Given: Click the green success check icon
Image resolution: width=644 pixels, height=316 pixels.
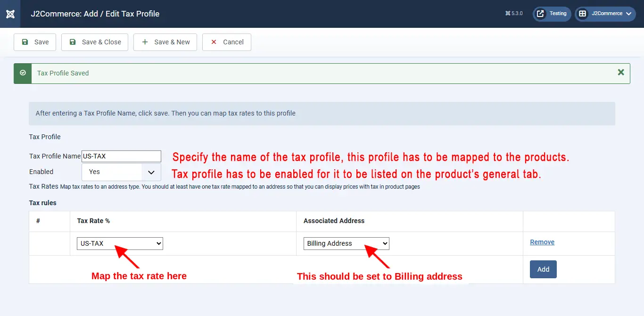Looking at the screenshot, I should click(x=23, y=73).
